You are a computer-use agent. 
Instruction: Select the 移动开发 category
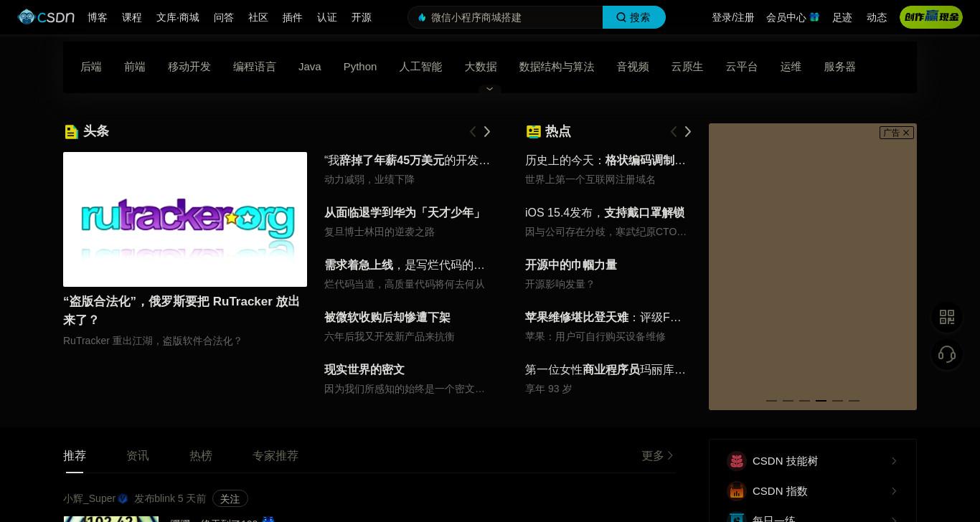click(189, 67)
